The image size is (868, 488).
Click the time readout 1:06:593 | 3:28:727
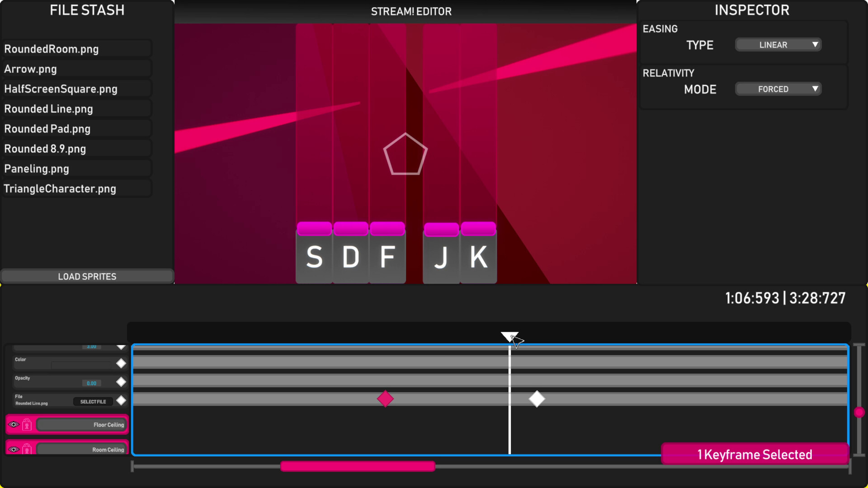(785, 298)
